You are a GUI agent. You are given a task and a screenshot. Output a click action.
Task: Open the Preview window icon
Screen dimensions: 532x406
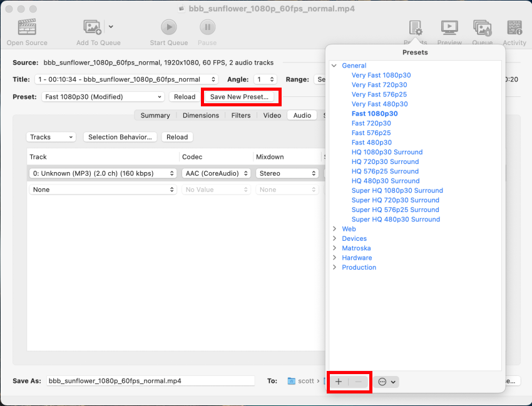[x=449, y=28]
